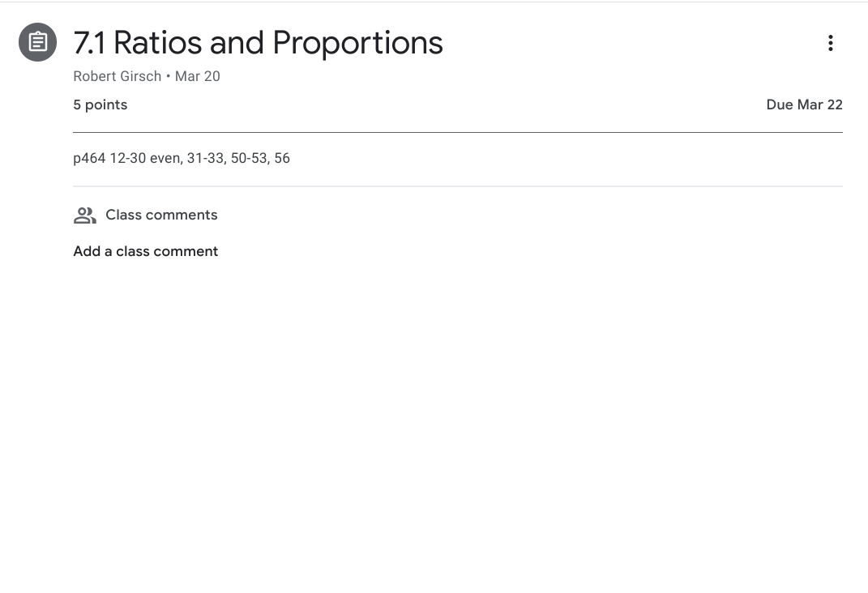This screenshot has height=593, width=868.
Task: Select author name Robert Girsch
Action: pos(117,76)
